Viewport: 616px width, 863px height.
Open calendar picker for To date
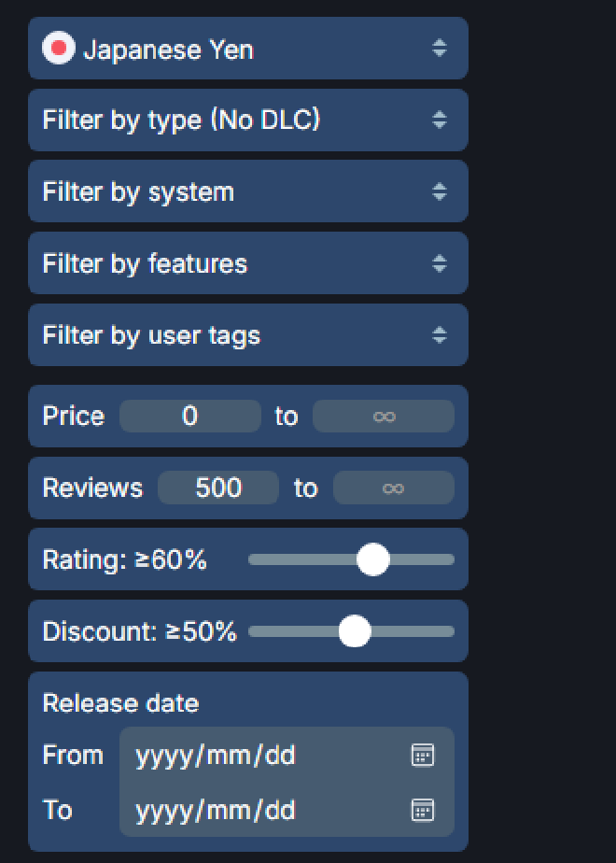[423, 810]
